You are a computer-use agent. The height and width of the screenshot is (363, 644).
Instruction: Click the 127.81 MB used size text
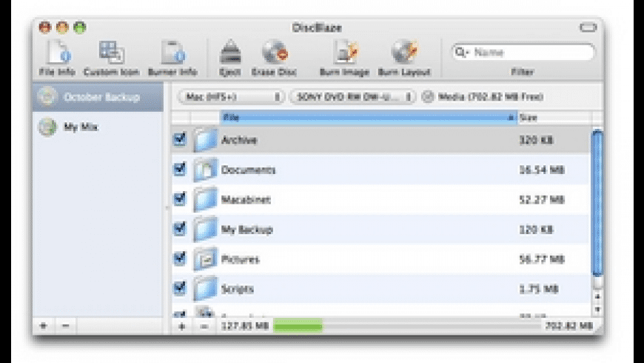tap(245, 326)
